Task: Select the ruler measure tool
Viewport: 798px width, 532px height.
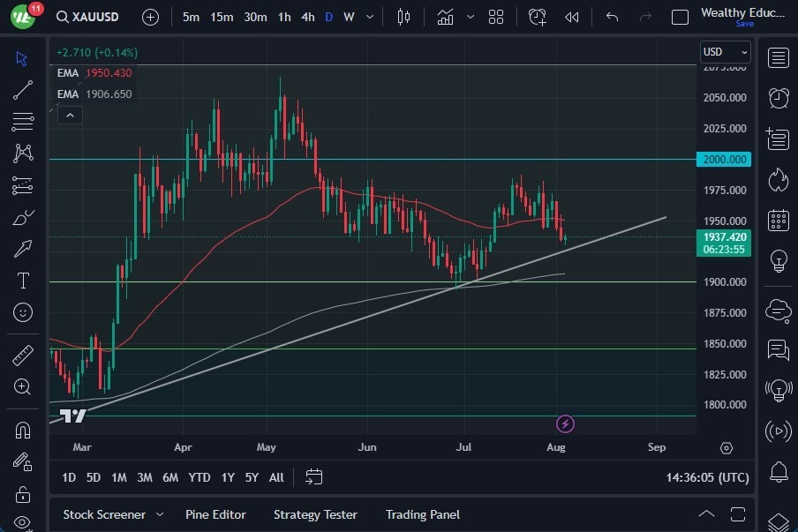Action: (x=23, y=356)
